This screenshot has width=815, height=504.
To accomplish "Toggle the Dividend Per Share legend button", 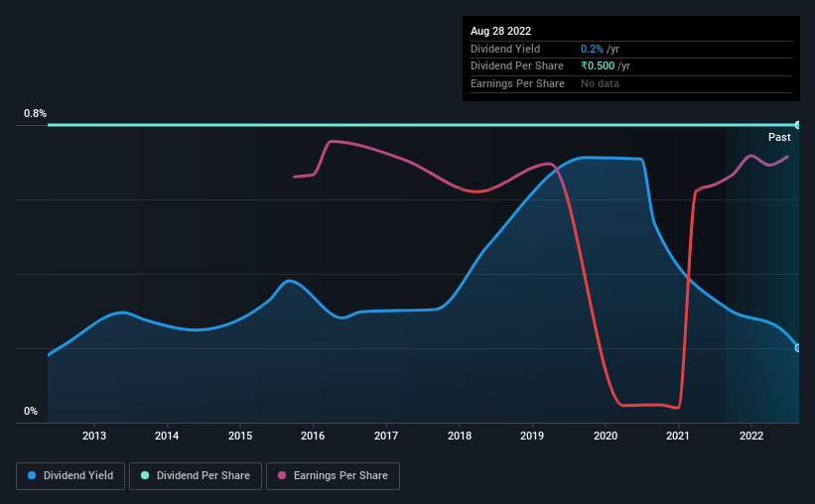I will (x=196, y=476).
